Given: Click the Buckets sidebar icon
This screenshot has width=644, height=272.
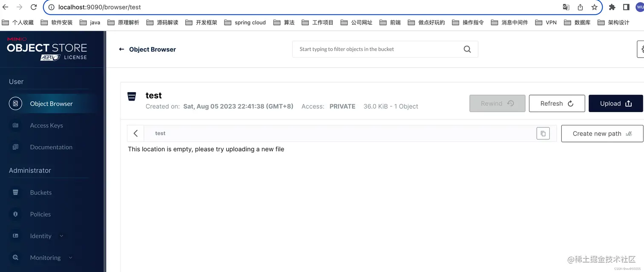Looking at the screenshot, I should click(x=16, y=192).
